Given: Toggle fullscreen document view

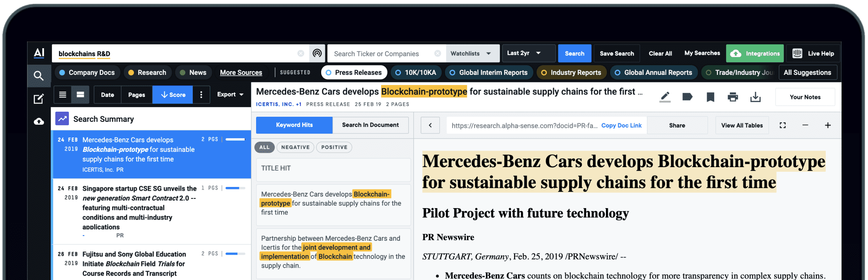Looking at the screenshot, I should tap(782, 125).
